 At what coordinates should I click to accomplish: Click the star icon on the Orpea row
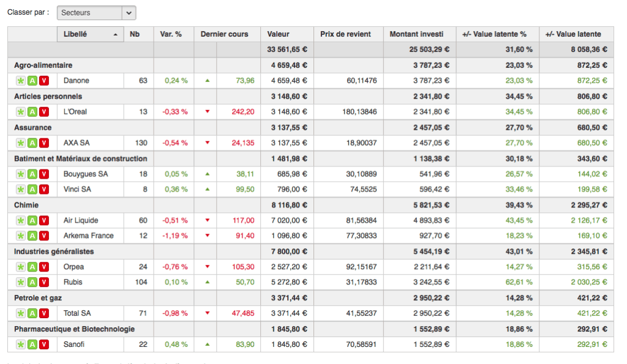coord(21,267)
